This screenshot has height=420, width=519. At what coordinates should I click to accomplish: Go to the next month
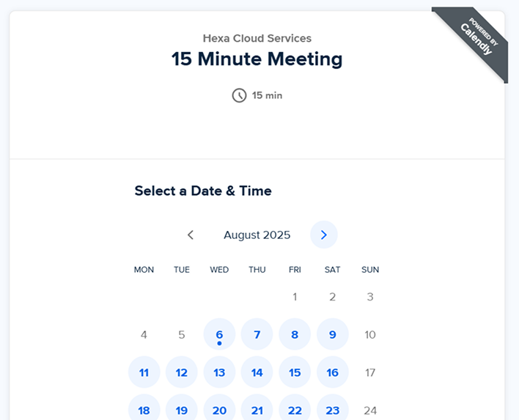click(323, 235)
